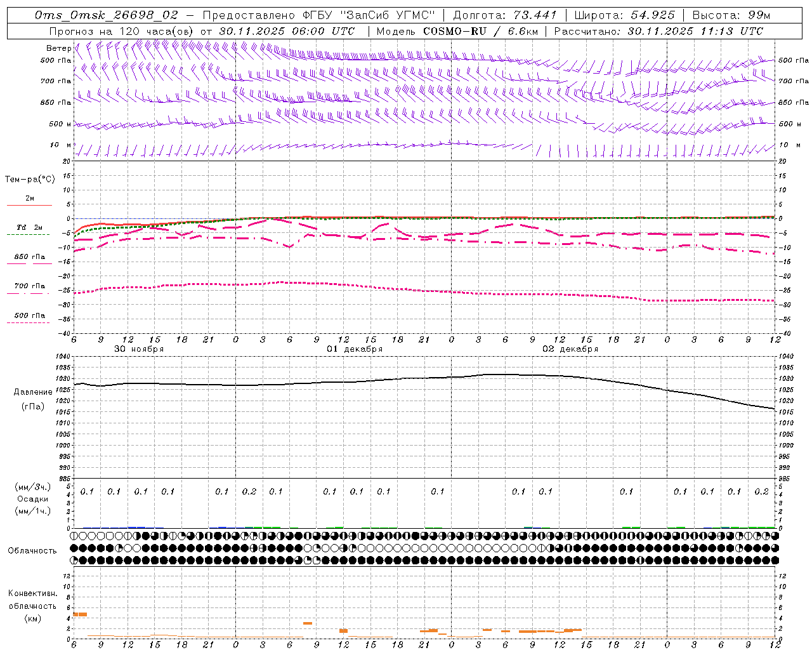812x650 pixels.
Task: Click the Тем-ра(°C) panel label
Action: click(x=30, y=180)
